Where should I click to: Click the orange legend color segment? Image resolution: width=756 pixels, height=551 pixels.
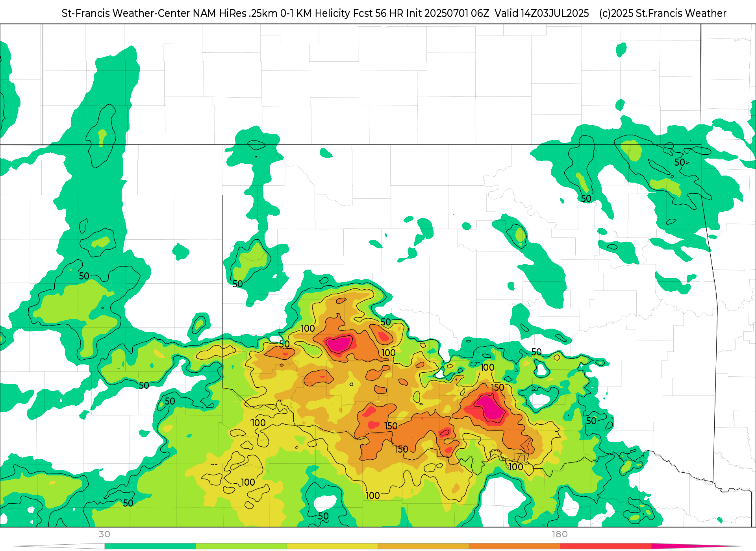[515, 546]
